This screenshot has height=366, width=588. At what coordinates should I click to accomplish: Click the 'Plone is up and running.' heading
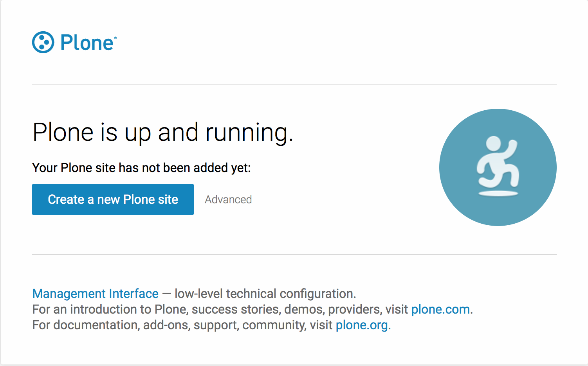162,132
